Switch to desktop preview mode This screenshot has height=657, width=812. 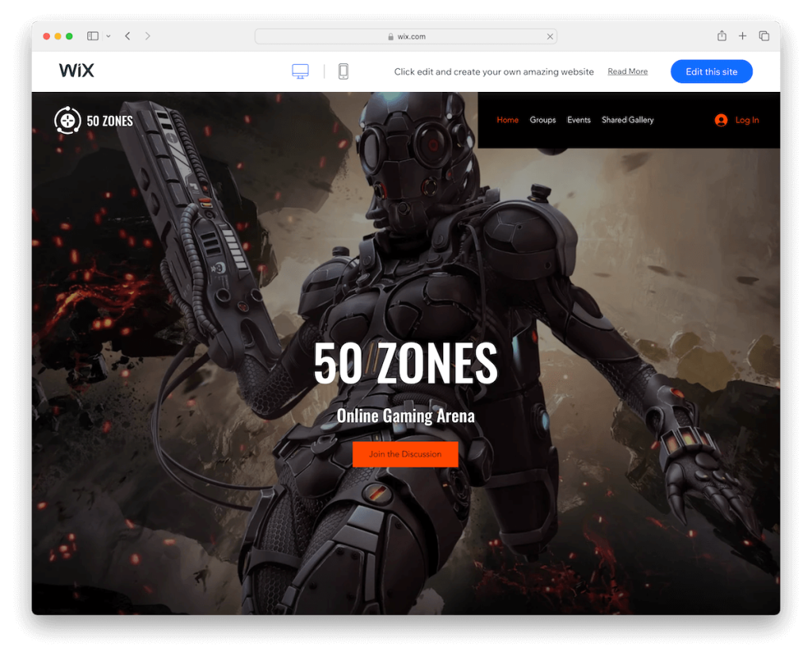300,71
